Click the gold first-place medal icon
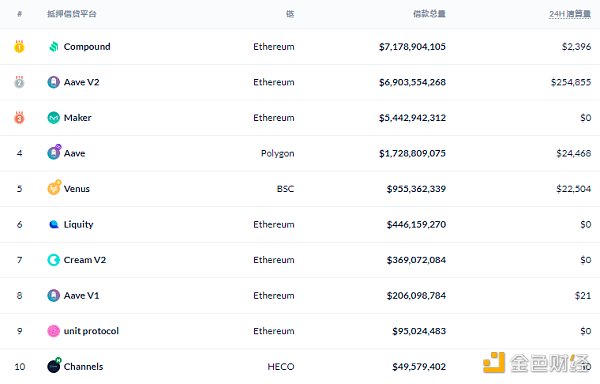Image resolution: width=600 pixels, height=384 pixels. [19, 46]
